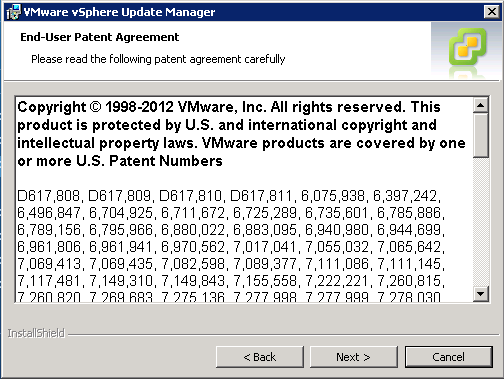Viewport: 504px width, 379px height.
Task: Click patent number 7,017,041 in the agreement
Action: tap(265, 247)
